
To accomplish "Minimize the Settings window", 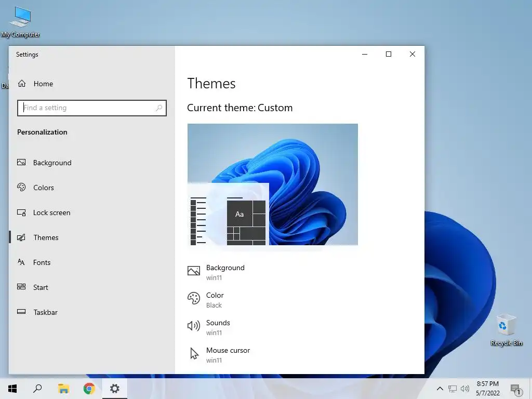I will tap(365, 54).
